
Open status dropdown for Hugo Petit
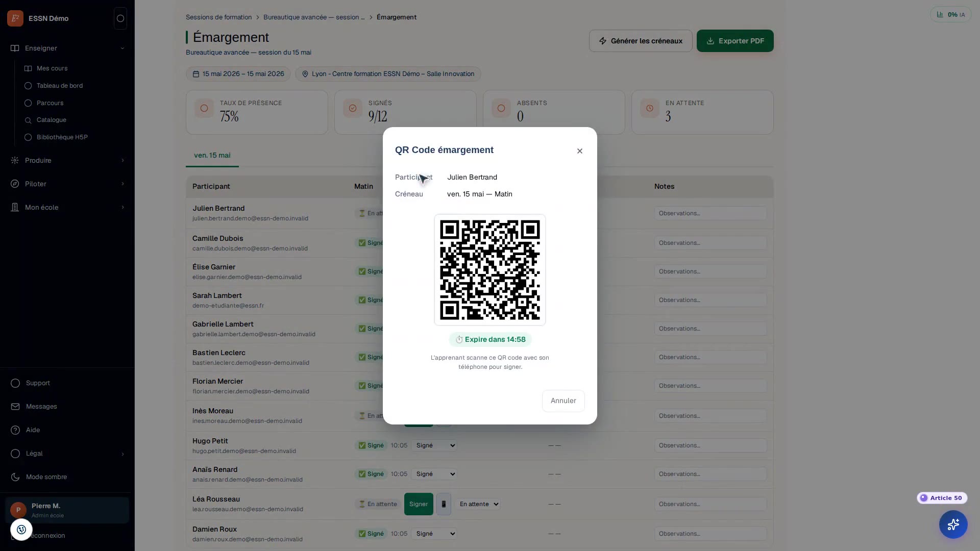click(434, 445)
